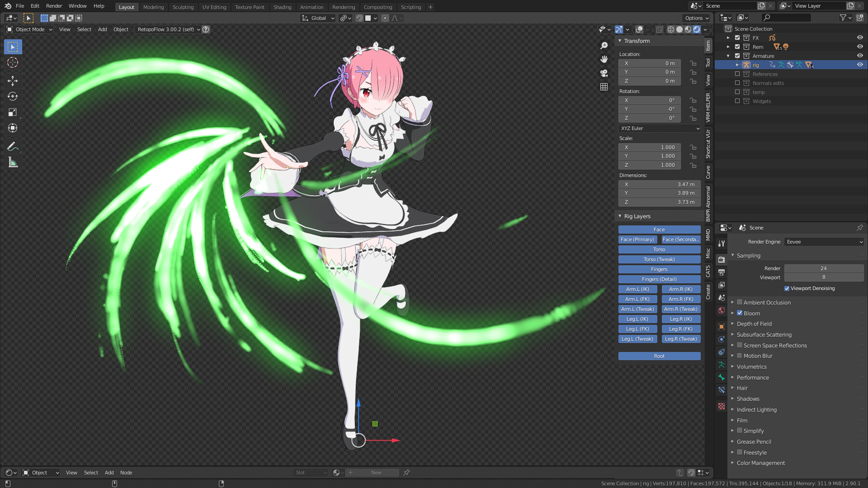
Task: Choose the Annotate pencil tool
Action: pyautogui.click(x=13, y=146)
